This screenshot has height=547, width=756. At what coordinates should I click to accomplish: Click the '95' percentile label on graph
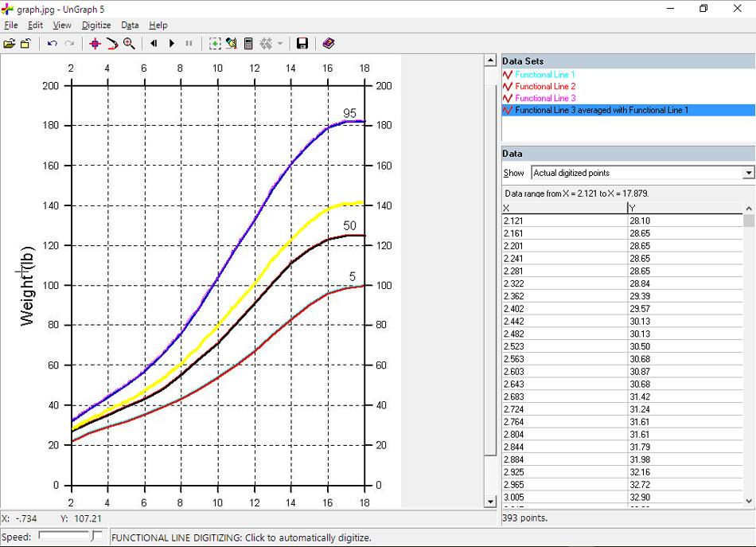click(x=349, y=113)
